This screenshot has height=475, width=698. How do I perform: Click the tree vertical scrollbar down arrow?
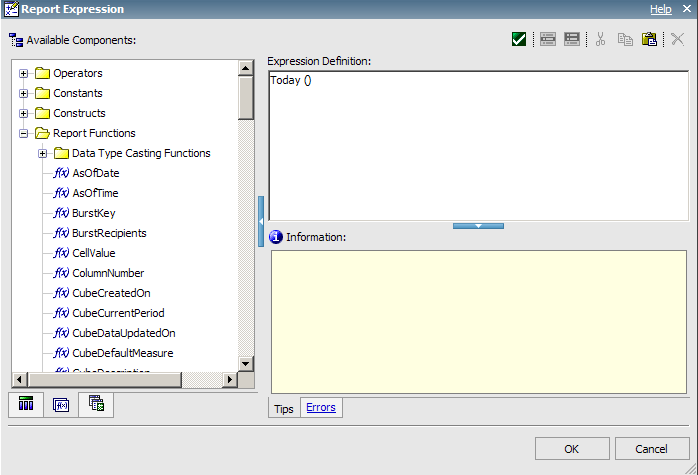coord(246,362)
